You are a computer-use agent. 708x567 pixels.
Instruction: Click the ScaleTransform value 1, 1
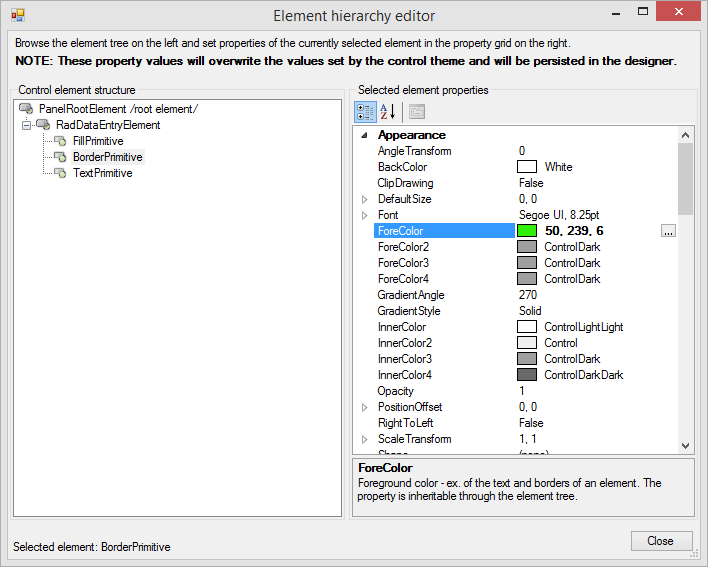point(528,439)
